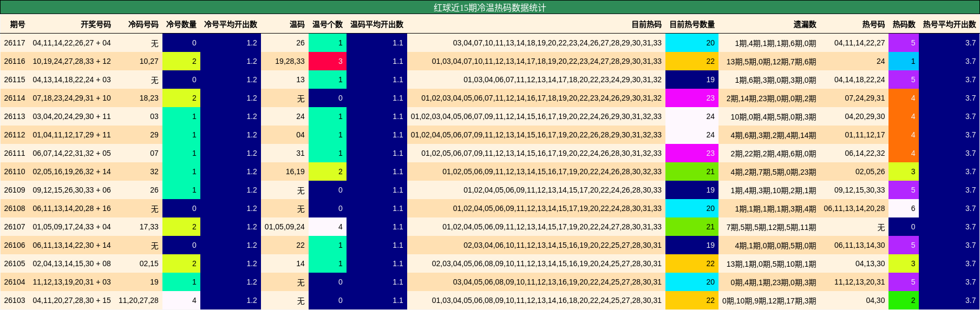980x310 pixels.
Task: Click draw numbers 04,11,14,22,26,27 + 04
Action: pyautogui.click(x=72, y=43)
